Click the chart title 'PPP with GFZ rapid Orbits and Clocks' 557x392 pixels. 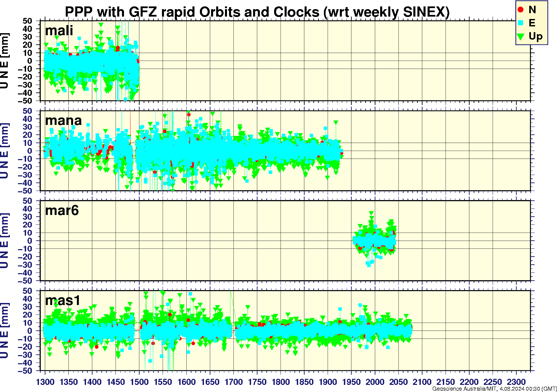click(192, 12)
